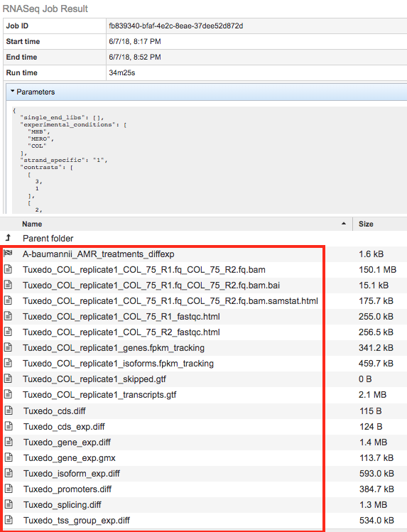Screen dimensions: 407x532
Task: Open the Parent folder link
Action: coord(48,239)
